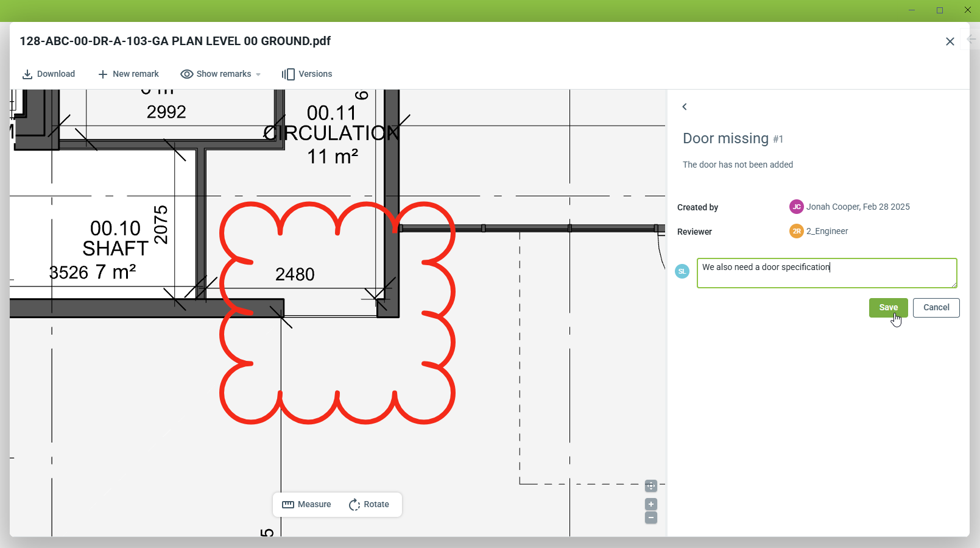
Task: Save the typed comment
Action: click(x=888, y=308)
